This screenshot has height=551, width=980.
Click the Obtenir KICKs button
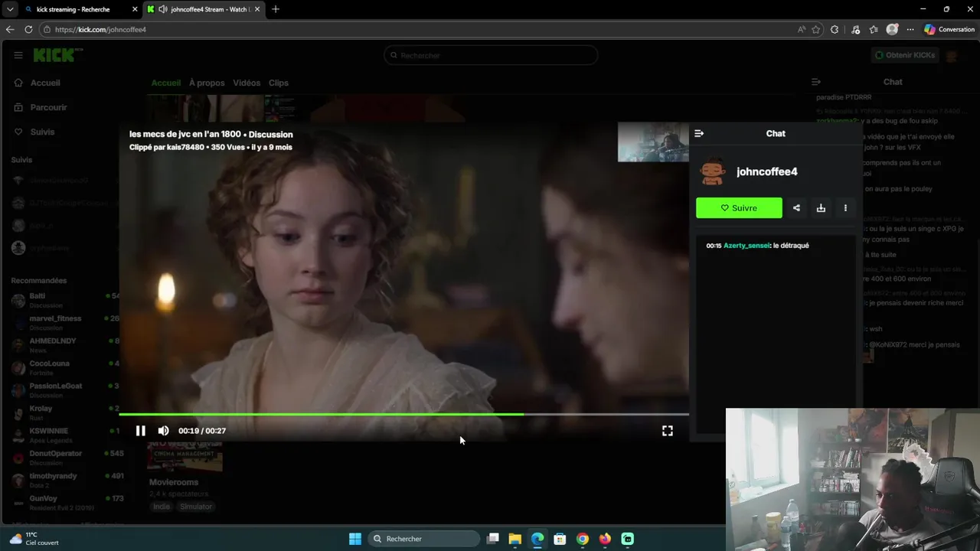905,55
